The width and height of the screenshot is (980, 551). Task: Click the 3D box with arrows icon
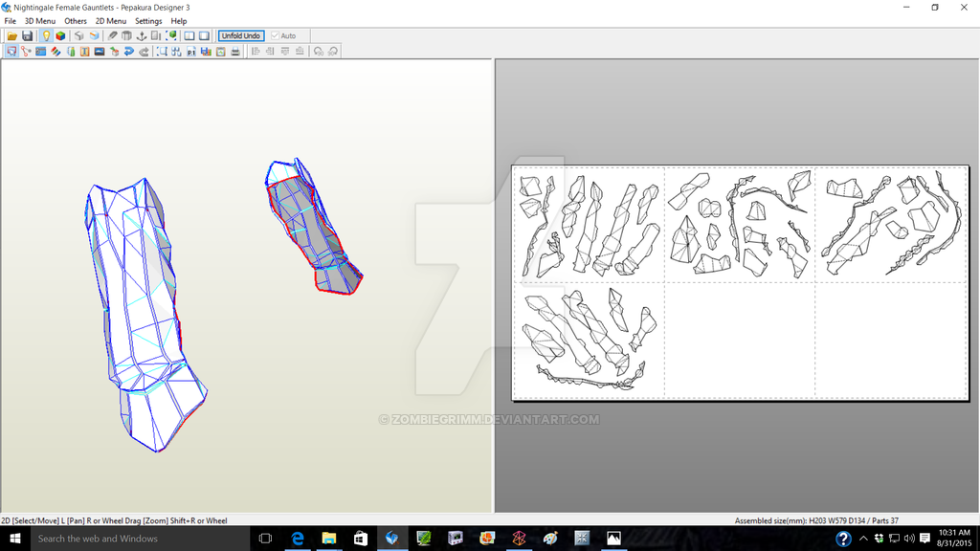pos(115,52)
